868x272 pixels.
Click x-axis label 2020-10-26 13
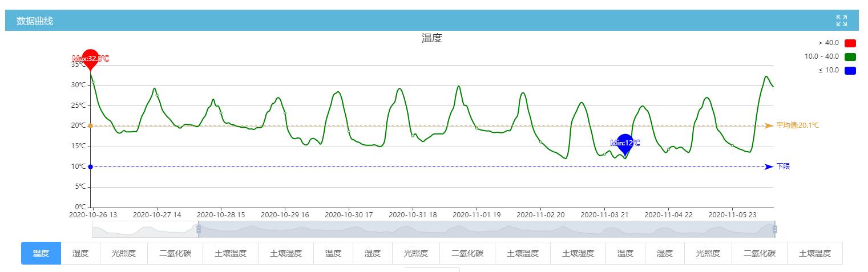pos(93,215)
